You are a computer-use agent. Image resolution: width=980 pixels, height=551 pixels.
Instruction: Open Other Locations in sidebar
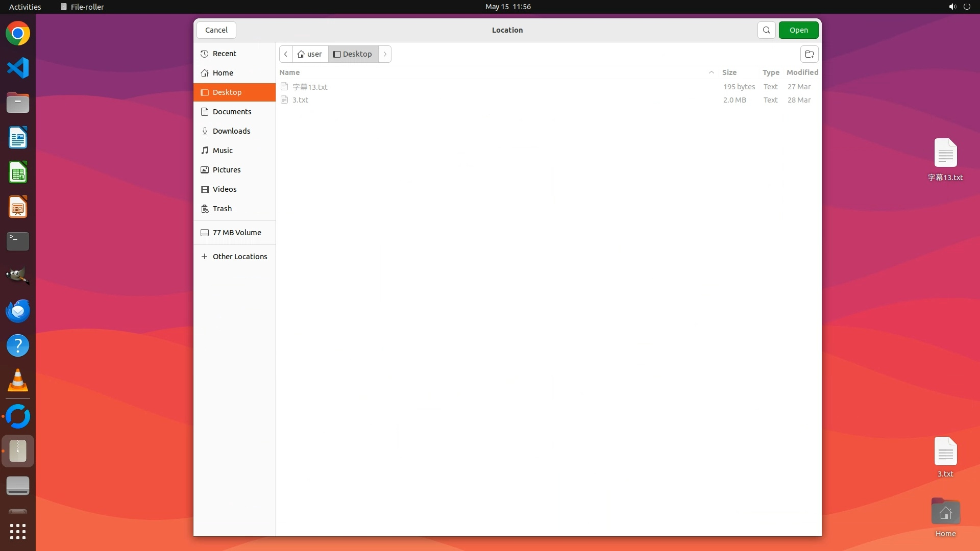point(239,257)
